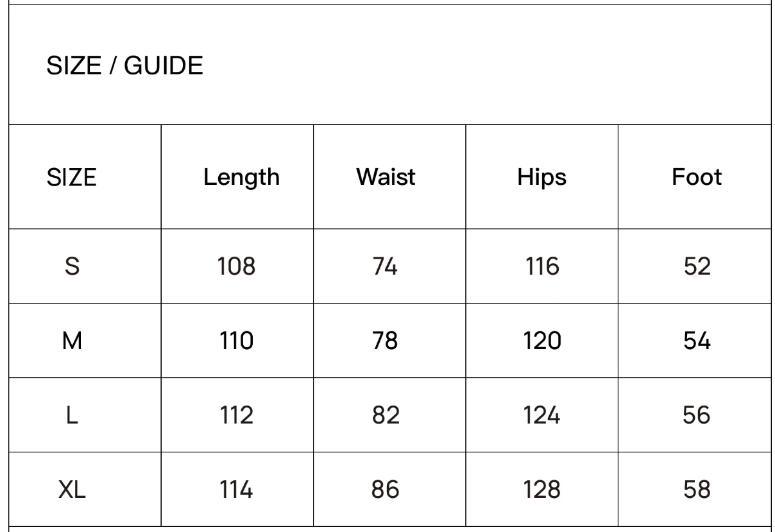The height and width of the screenshot is (532, 775).
Task: Select waist value 82 for size L
Action: click(x=386, y=415)
